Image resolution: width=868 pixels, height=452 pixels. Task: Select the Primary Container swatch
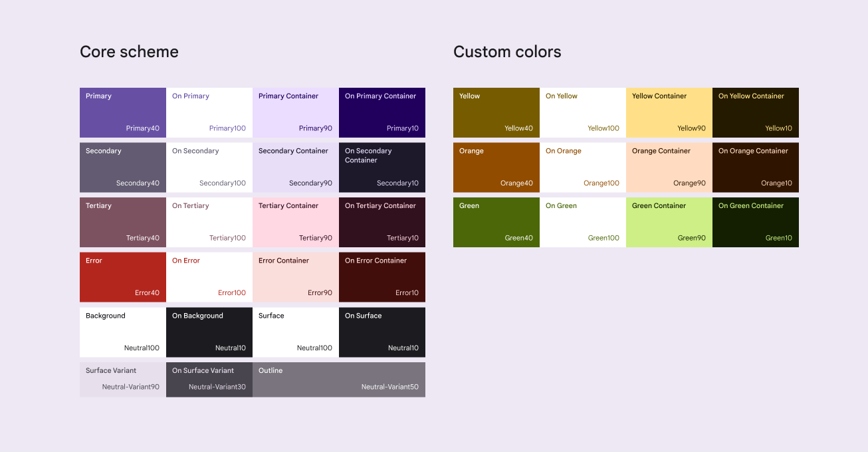tap(296, 112)
